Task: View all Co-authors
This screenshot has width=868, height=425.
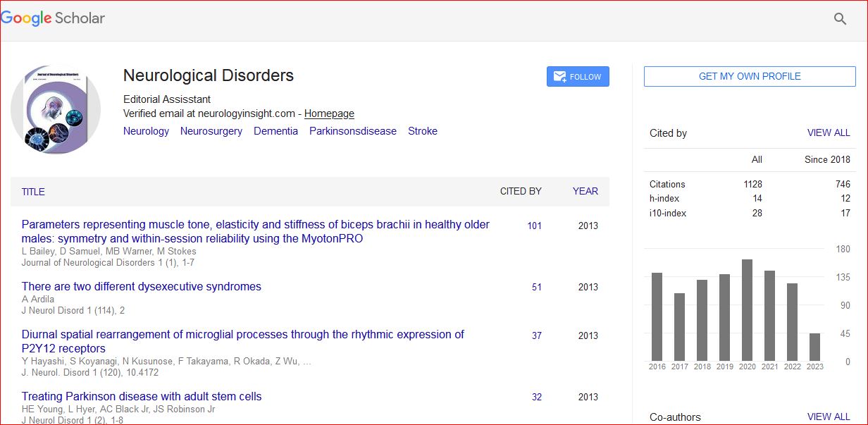Action: coord(828,417)
